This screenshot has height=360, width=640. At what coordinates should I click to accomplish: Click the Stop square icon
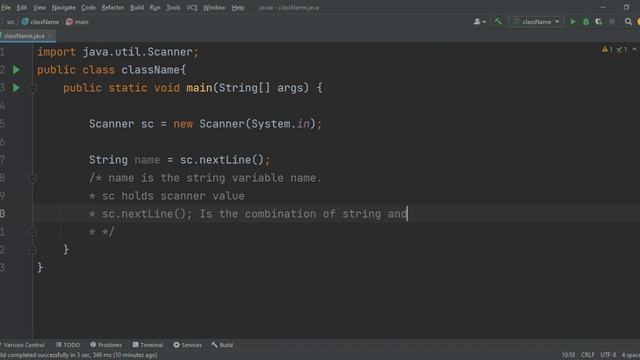pyautogui.click(x=612, y=22)
